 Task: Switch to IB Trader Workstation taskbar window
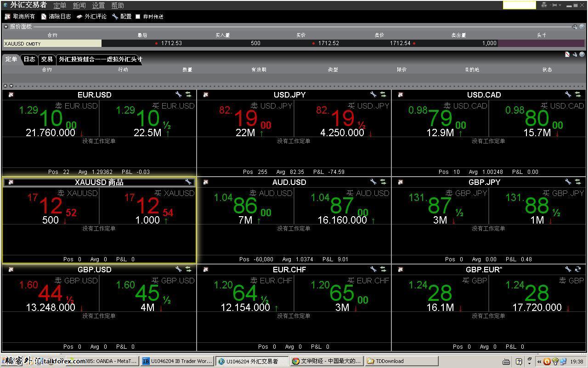pos(177,361)
